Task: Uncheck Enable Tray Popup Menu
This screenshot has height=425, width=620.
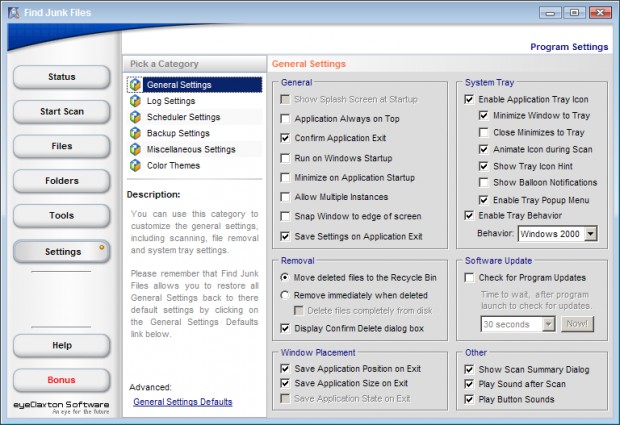Action: 484,200
